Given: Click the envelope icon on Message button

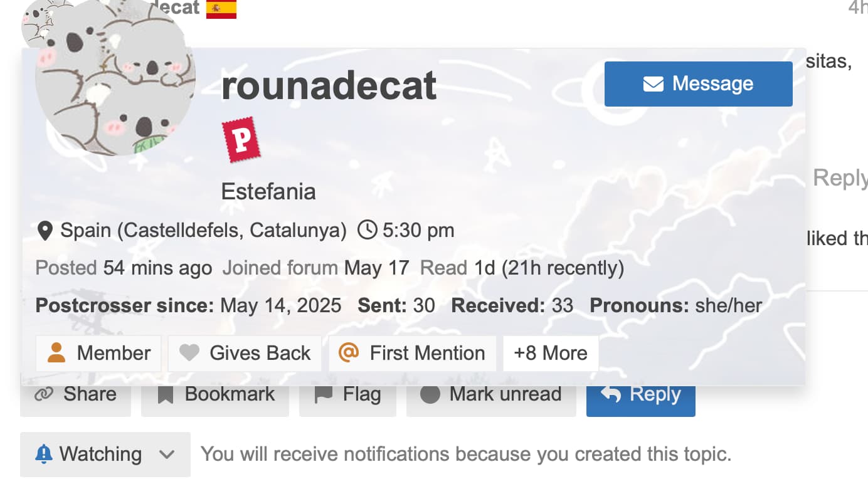Looking at the screenshot, I should coord(653,84).
